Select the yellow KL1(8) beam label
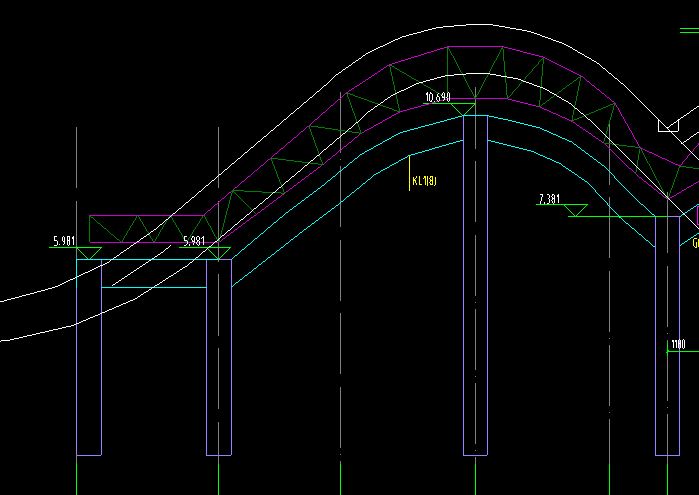Viewport: 699px width, 495px height. click(x=425, y=181)
